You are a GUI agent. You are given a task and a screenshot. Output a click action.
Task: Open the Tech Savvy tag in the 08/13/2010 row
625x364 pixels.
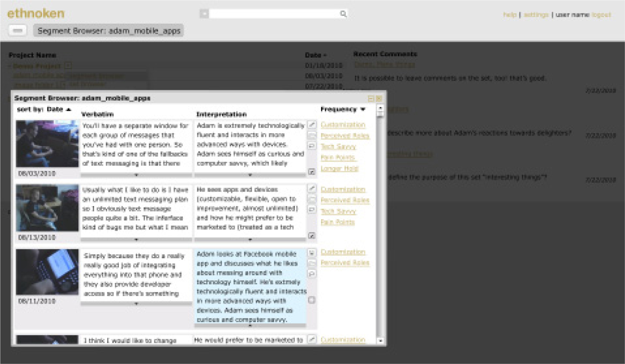339,211
